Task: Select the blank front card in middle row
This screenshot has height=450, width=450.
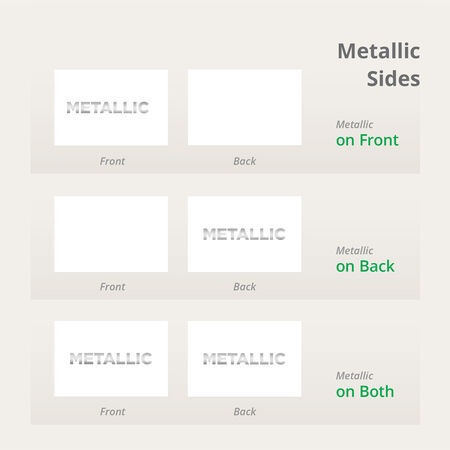Action: (x=111, y=234)
